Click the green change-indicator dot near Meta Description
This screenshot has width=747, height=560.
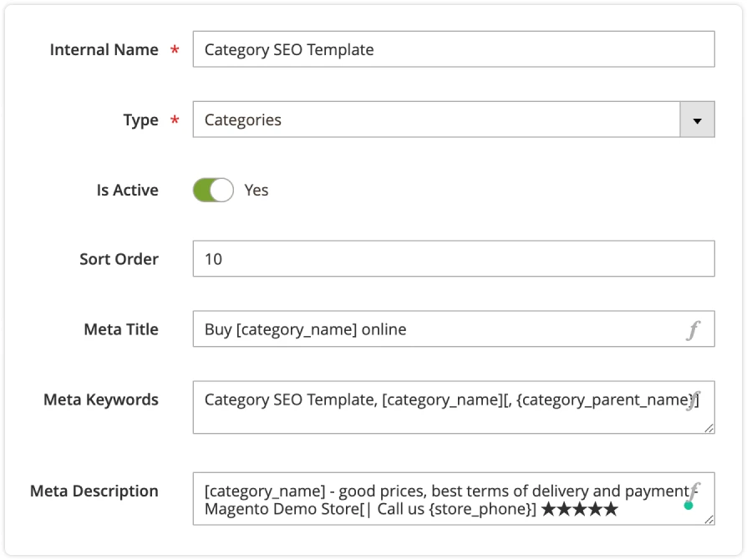(689, 503)
